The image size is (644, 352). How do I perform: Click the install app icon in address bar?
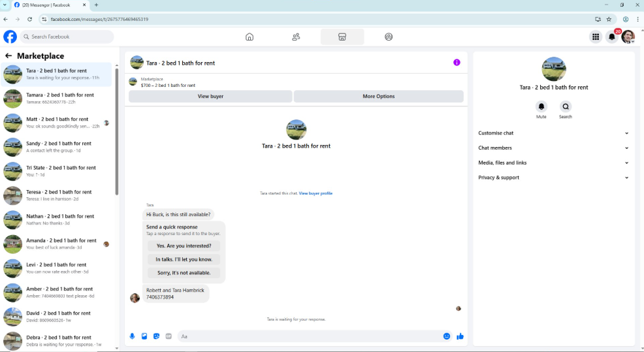[598, 19]
